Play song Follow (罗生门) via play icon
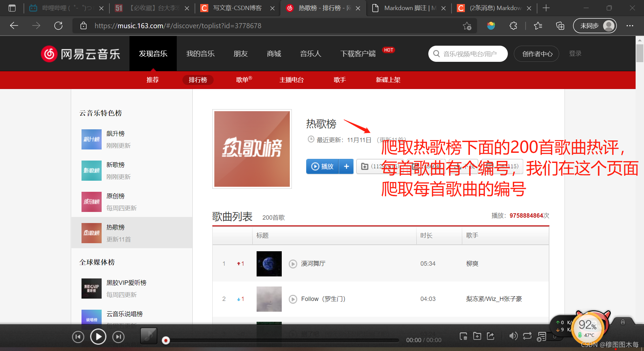The image size is (644, 351). [293, 299]
